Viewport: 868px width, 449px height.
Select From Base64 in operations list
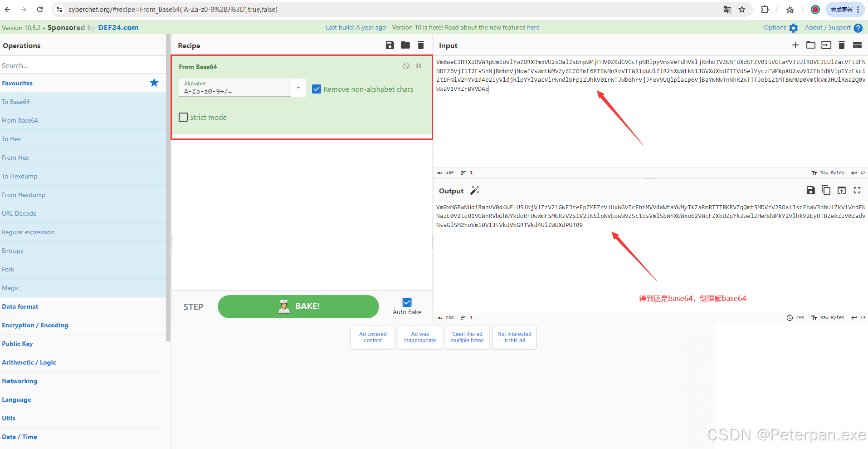83,120
